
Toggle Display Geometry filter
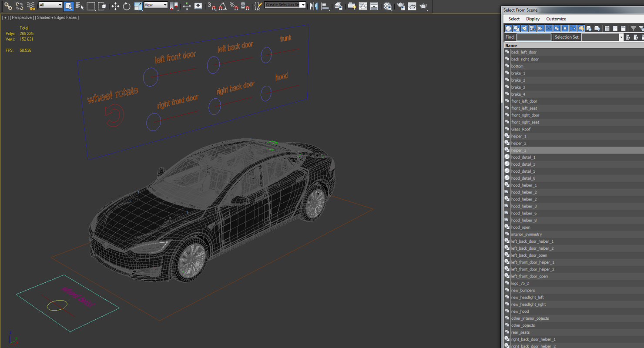click(x=508, y=28)
